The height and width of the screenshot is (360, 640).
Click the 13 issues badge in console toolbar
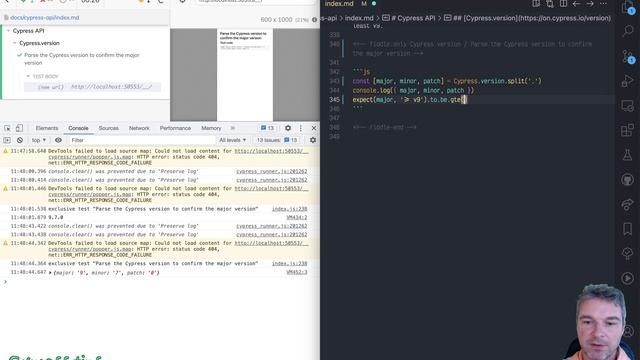point(277,140)
